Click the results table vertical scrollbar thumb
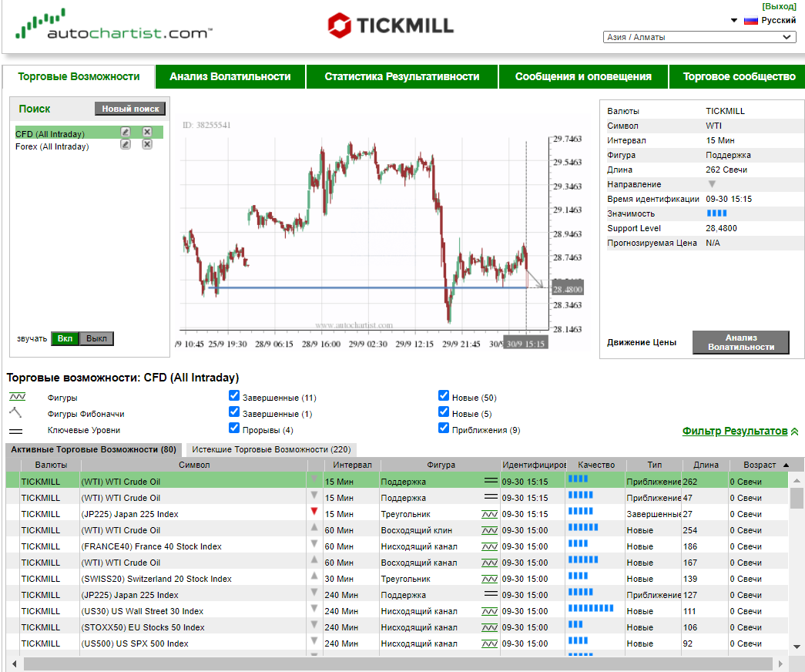 [797, 498]
